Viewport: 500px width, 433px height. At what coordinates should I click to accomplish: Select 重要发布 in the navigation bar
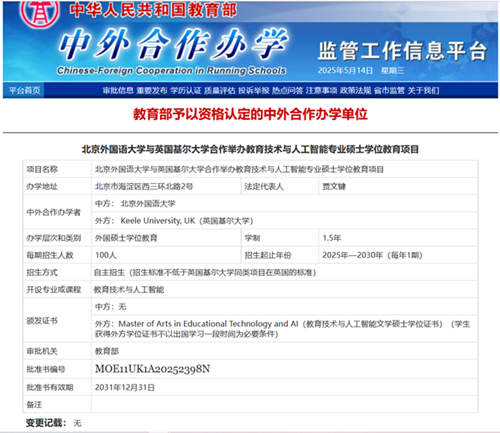click(x=152, y=91)
